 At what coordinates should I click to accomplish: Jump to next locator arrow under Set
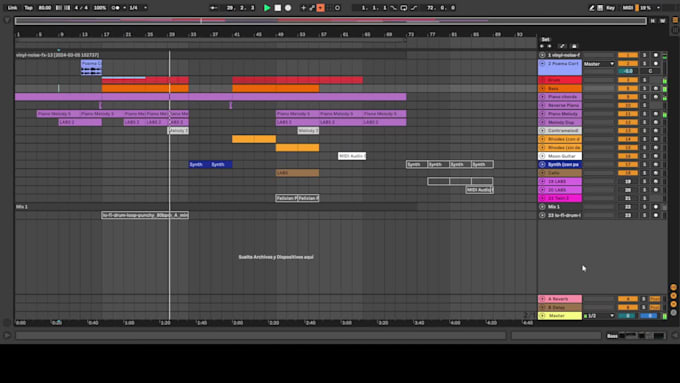coord(549,46)
